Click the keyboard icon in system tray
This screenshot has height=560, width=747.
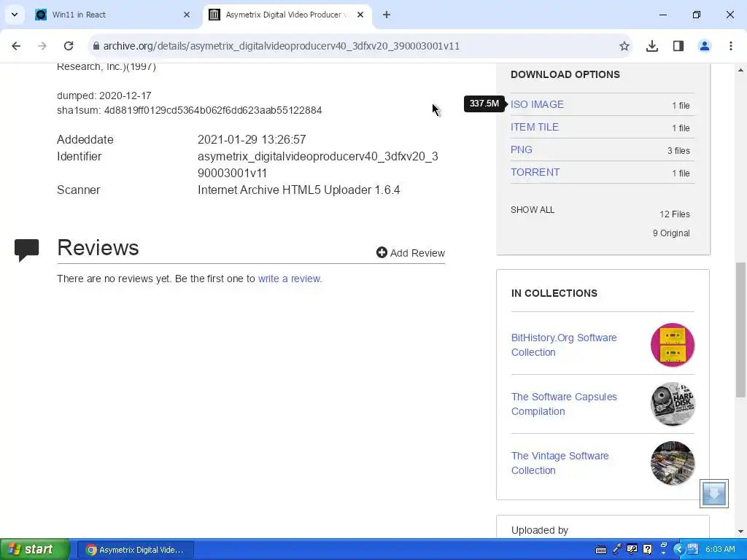click(x=601, y=550)
